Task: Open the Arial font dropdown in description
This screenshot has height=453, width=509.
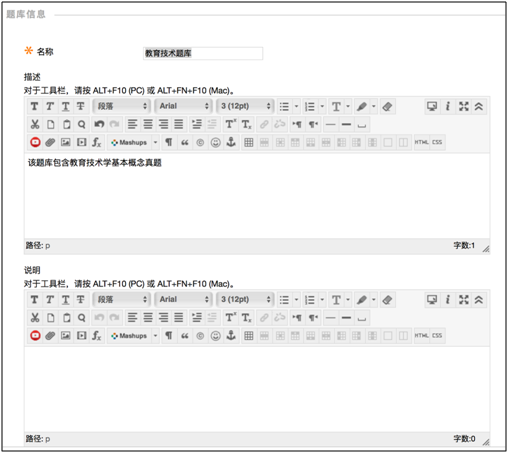Action: (x=183, y=106)
